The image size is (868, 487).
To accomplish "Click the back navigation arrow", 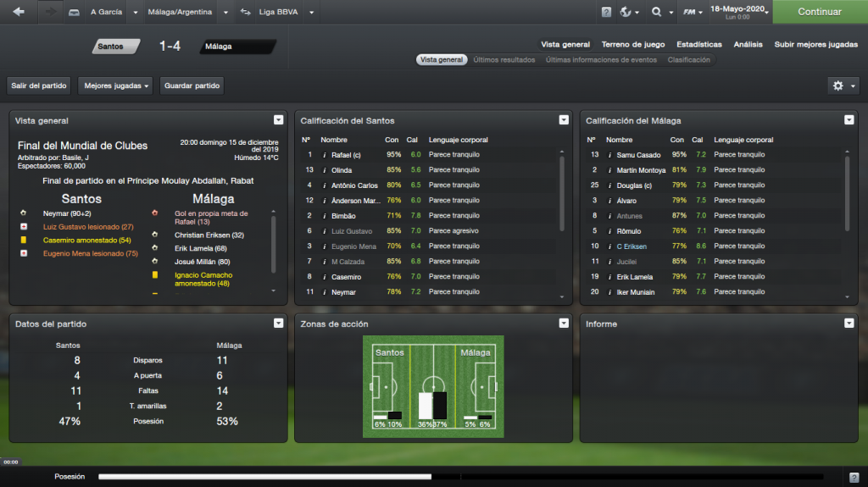I will coord(19,12).
